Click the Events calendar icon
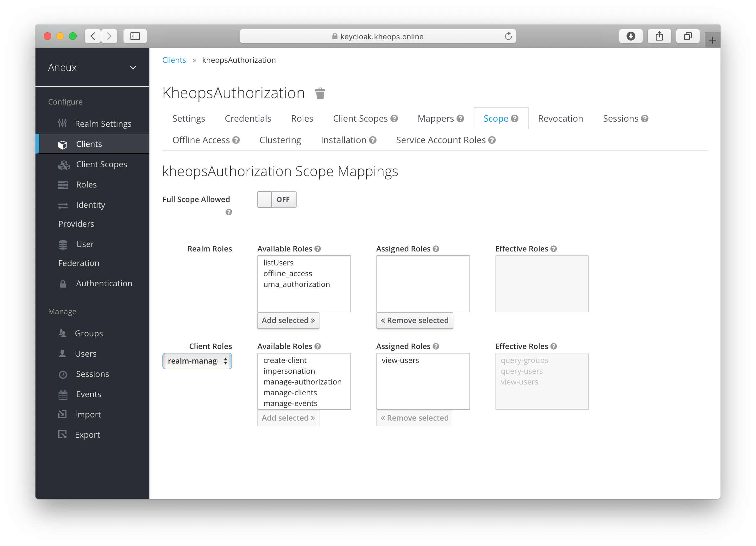The width and height of the screenshot is (756, 546). point(63,395)
